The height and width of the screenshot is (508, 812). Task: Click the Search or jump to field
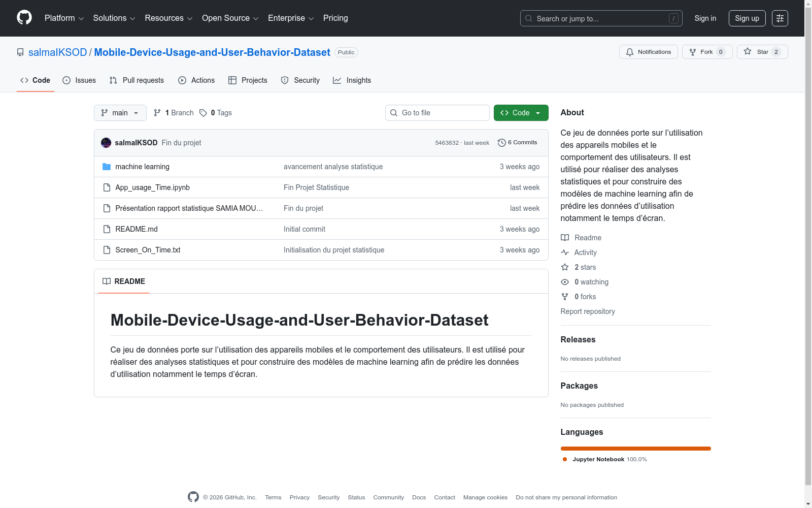[601, 18]
